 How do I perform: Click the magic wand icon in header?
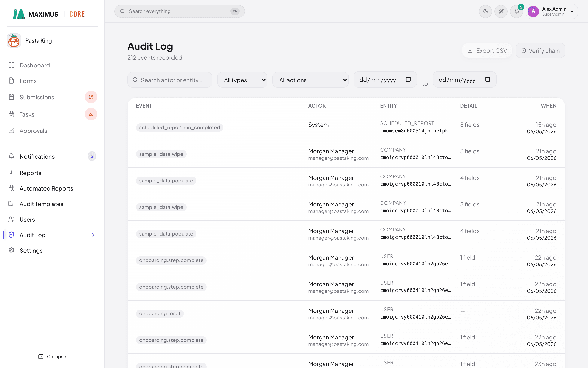pyautogui.click(x=501, y=11)
